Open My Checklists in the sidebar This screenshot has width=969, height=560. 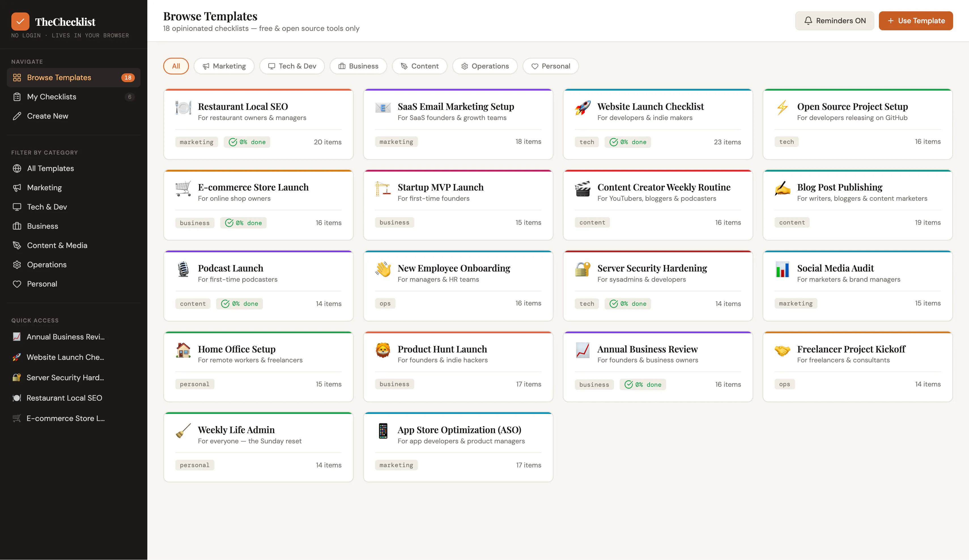point(73,97)
